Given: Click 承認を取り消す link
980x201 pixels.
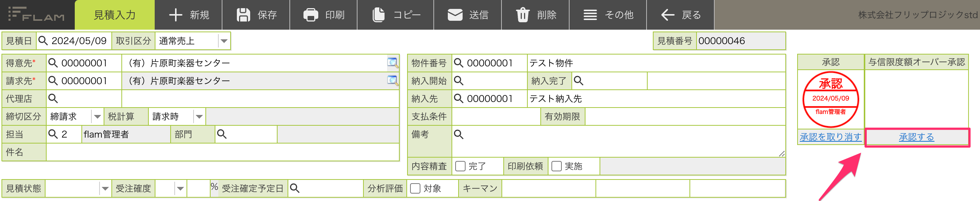Looking at the screenshot, I should [x=830, y=137].
